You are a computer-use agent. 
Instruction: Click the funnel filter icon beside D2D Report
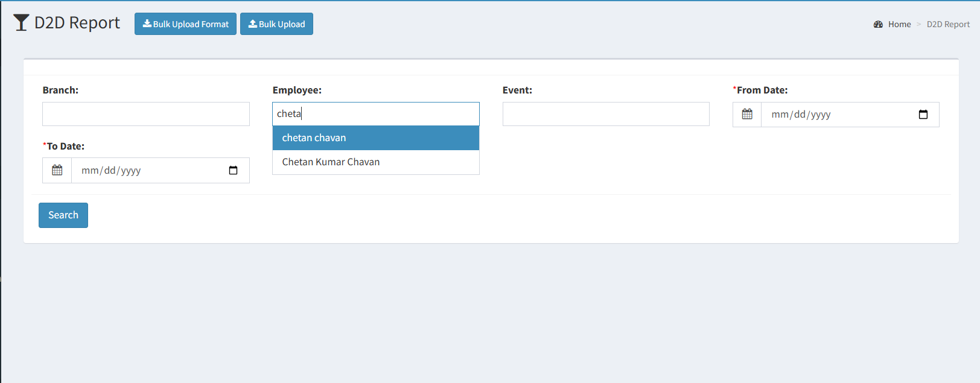point(21,23)
